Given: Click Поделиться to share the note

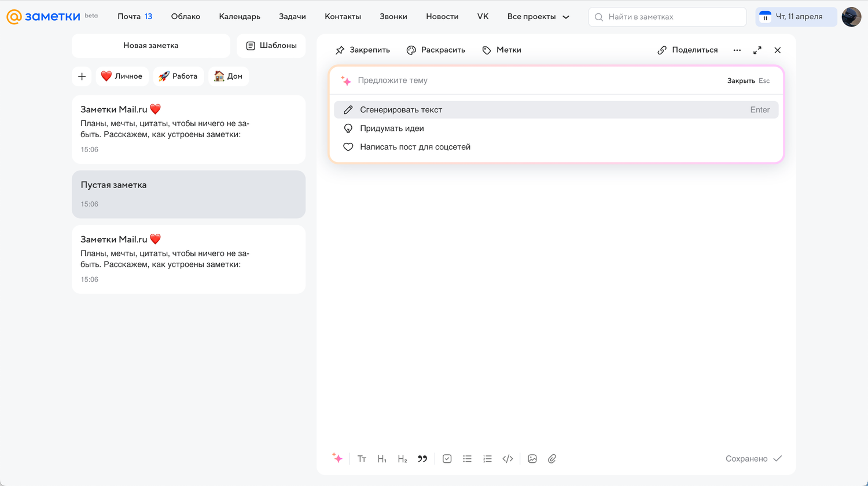Looking at the screenshot, I should click(687, 50).
